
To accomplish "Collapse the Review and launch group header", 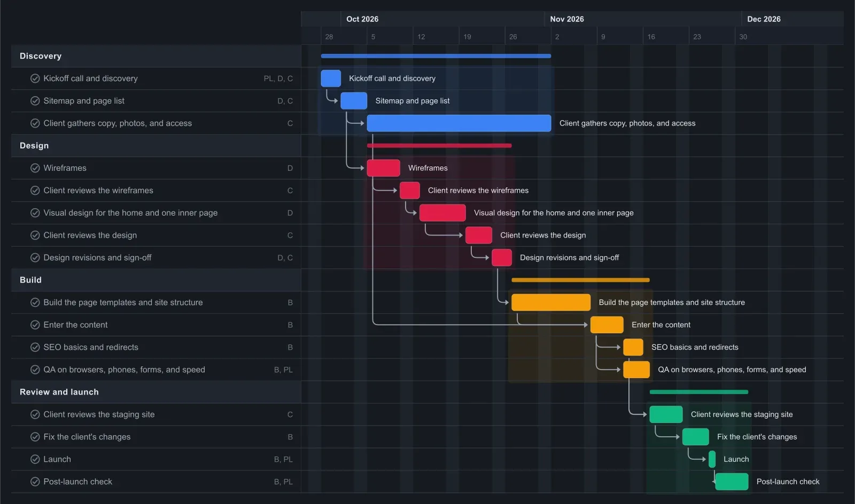I will (x=156, y=392).
